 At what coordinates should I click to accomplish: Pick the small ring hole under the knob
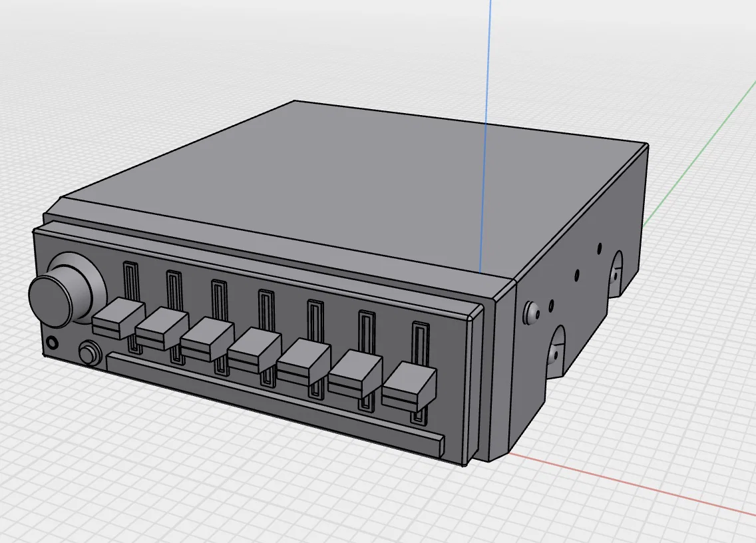(52, 343)
